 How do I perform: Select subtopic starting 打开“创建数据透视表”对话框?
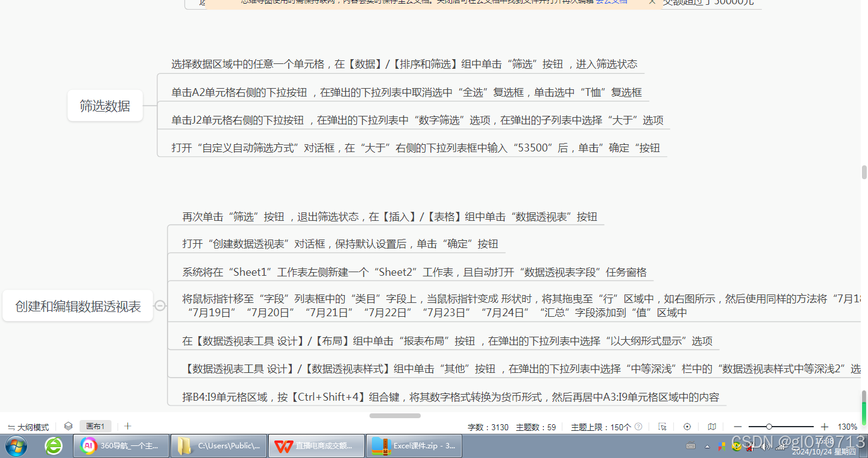point(340,244)
